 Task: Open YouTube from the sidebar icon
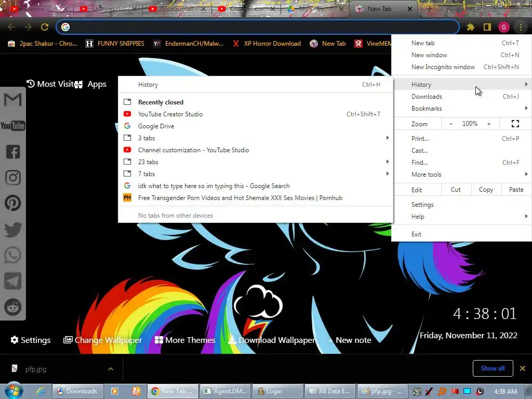pos(13,126)
